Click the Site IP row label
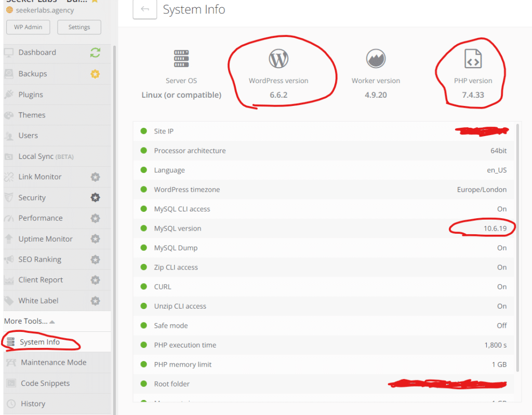Viewport: 532px width, 415px height. (x=164, y=131)
